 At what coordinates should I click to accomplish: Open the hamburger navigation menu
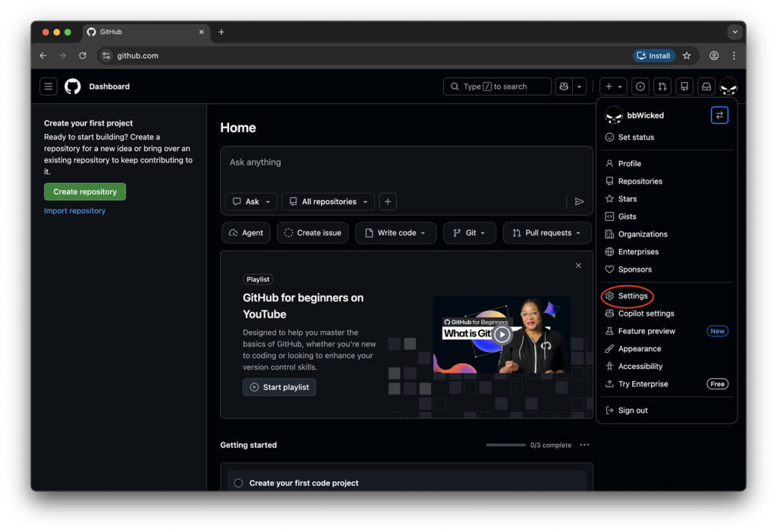[x=48, y=87]
